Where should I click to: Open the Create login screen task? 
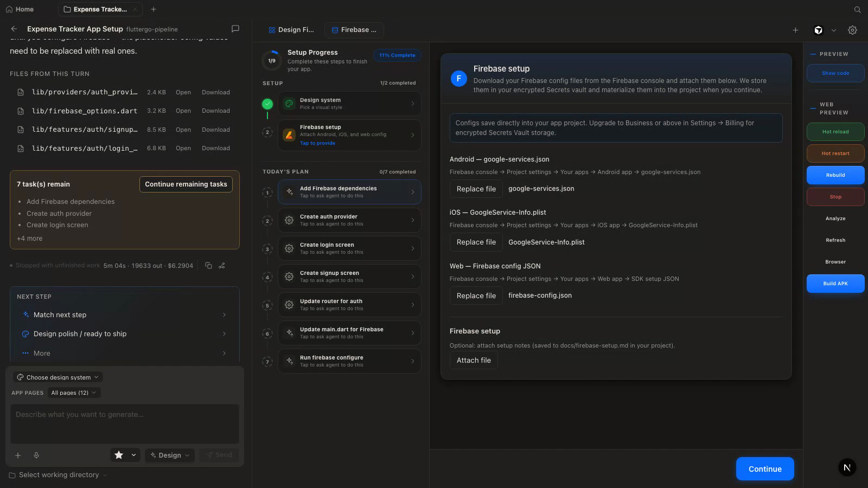[x=349, y=248]
